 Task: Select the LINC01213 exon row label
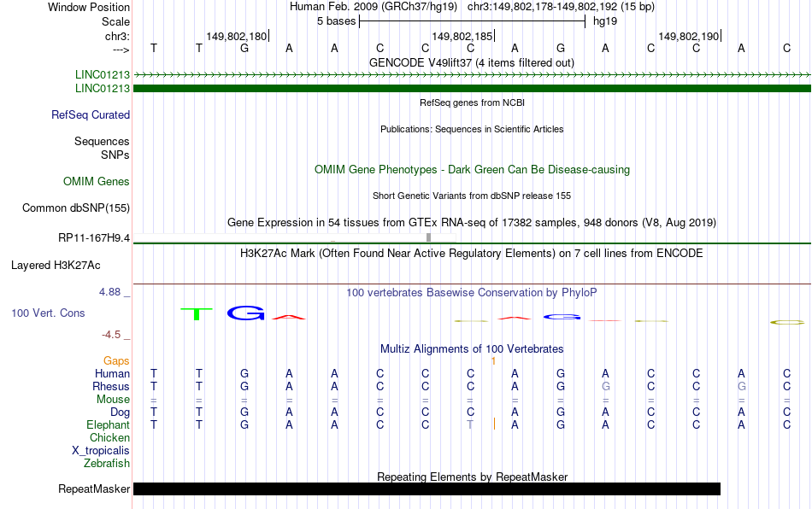click(x=102, y=89)
